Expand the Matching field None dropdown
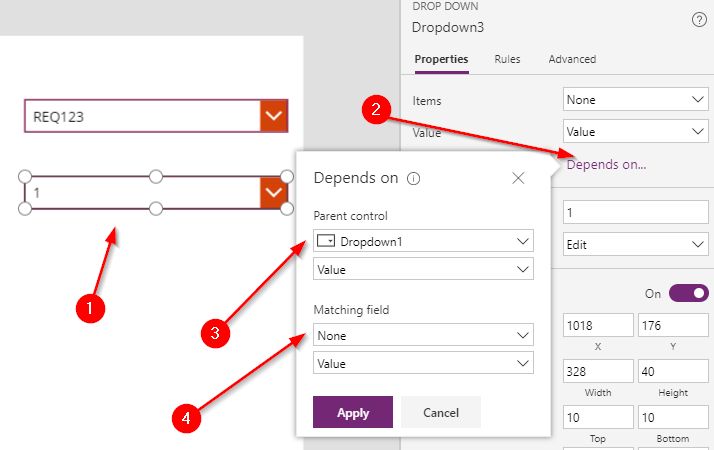The height and width of the screenshot is (450, 714). (x=423, y=335)
